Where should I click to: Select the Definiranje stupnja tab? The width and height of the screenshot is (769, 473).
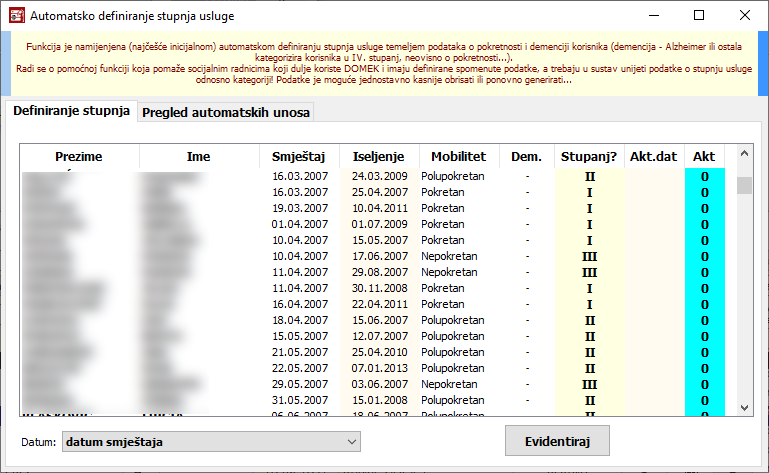click(71, 112)
